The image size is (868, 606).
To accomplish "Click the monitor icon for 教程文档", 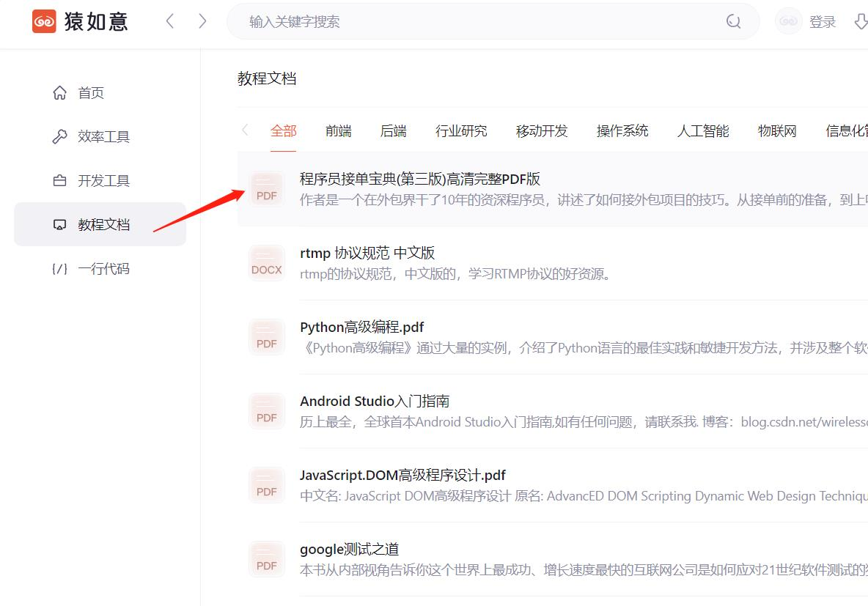I will (x=60, y=225).
